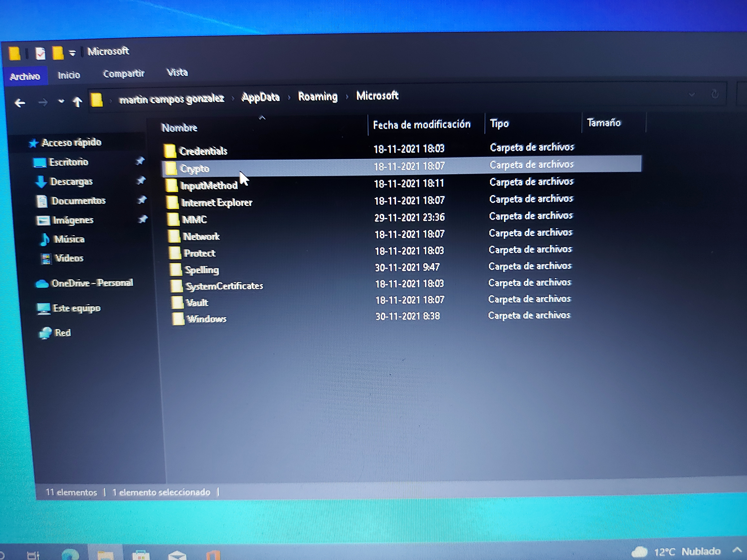
Task: Open the Archivo menu tab
Action: (25, 76)
